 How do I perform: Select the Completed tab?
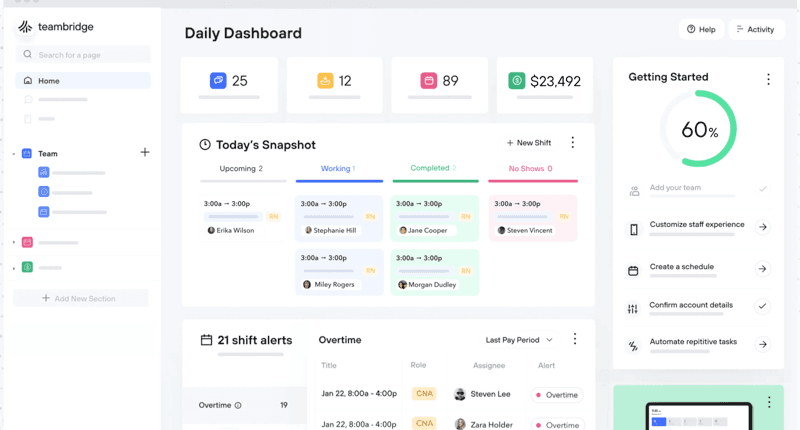(x=432, y=168)
